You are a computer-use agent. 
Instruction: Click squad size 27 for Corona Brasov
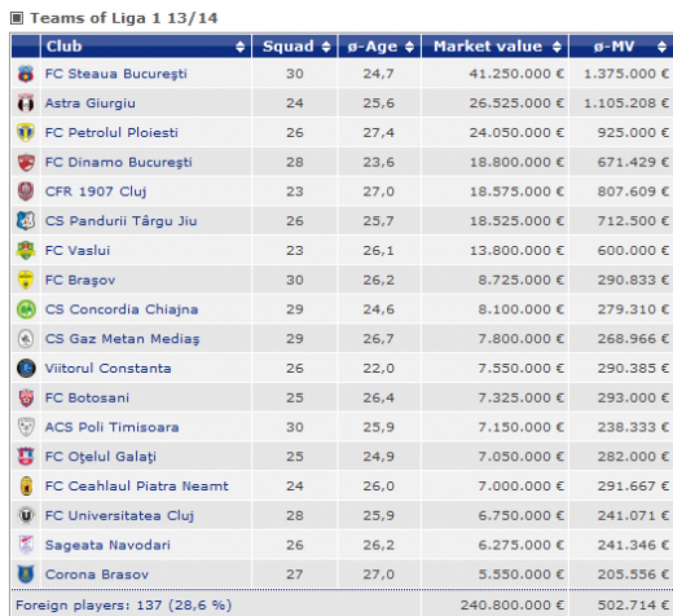(x=294, y=574)
